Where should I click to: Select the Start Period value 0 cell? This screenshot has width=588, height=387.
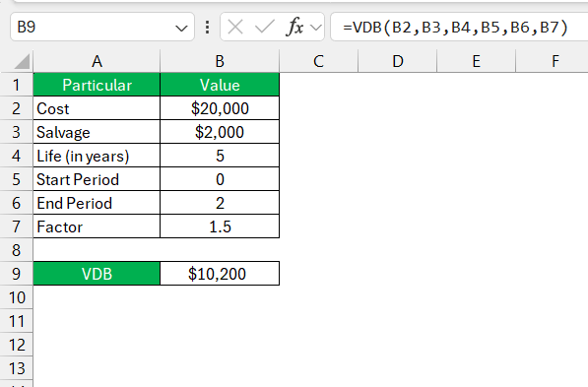pos(220,179)
